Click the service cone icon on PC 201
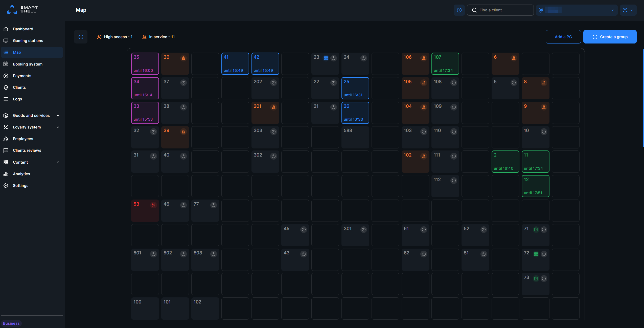644x328 pixels. [273, 107]
